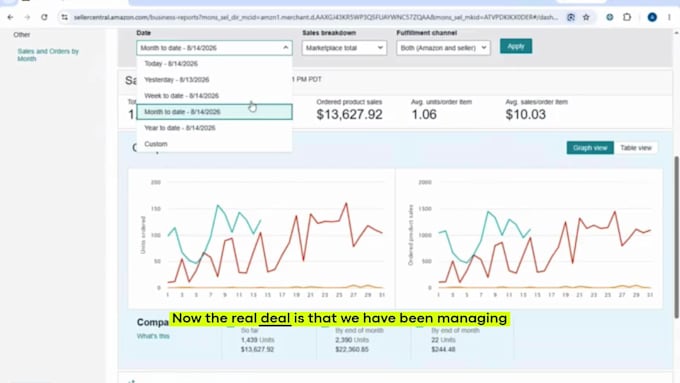Click the Avg. units/order item 1.06 value
This screenshot has height=383, width=680.
click(424, 115)
